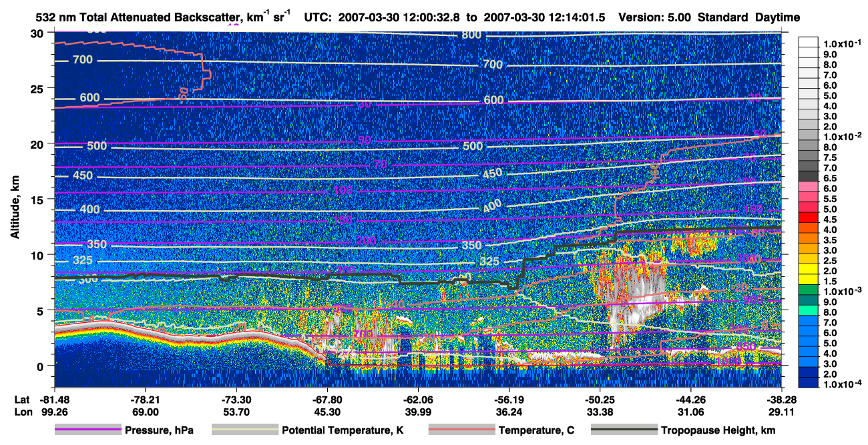
Task: Click the 'Pressure, hPa' legend label
Action: coord(159,431)
